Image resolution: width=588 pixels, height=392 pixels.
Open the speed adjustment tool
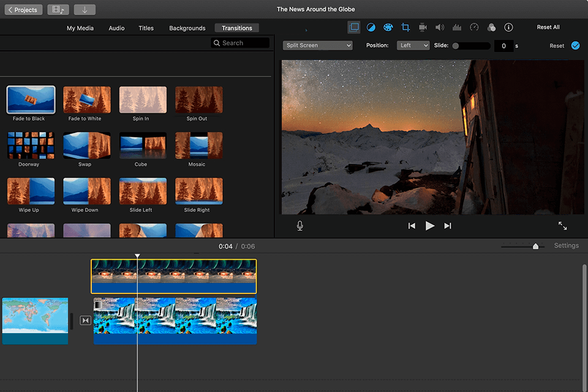(x=474, y=27)
